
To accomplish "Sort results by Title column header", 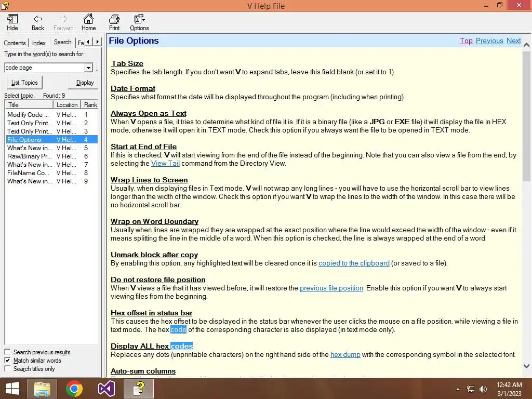I will coord(29,105).
